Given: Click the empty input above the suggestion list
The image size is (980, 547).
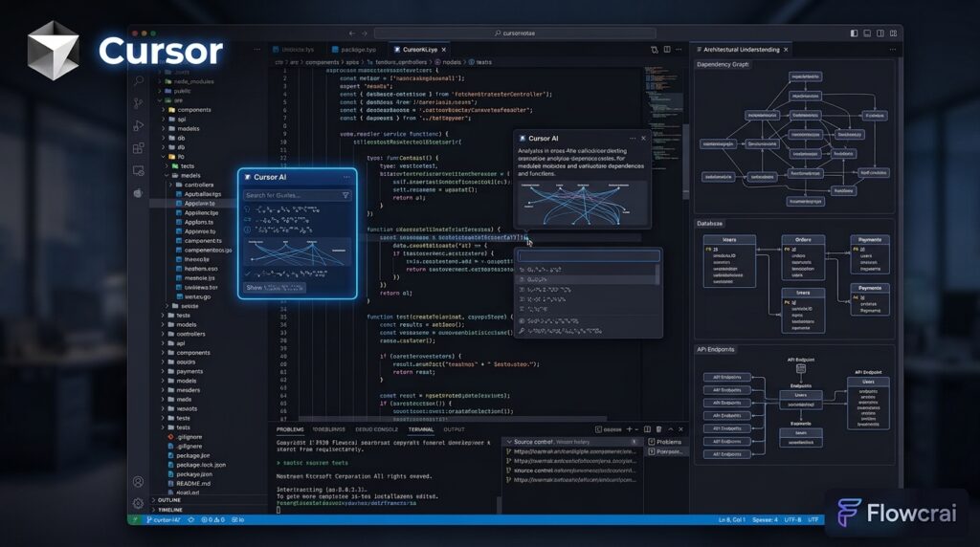Looking at the screenshot, I should 589,255.
